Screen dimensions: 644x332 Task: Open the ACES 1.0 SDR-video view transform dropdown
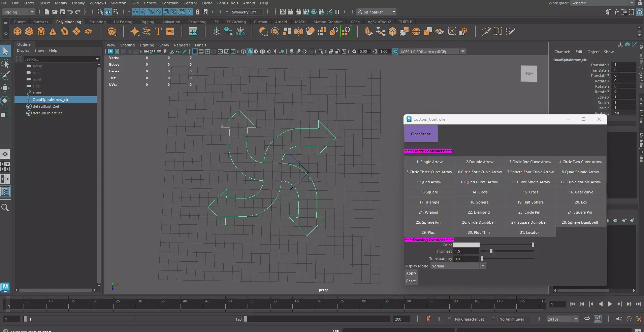(432, 51)
